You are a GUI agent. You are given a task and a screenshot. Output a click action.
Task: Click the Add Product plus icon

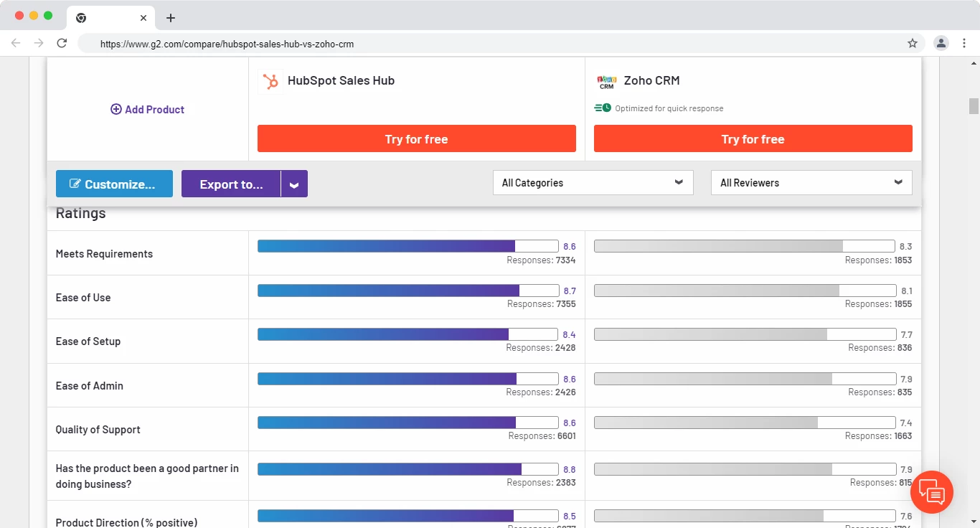click(116, 110)
